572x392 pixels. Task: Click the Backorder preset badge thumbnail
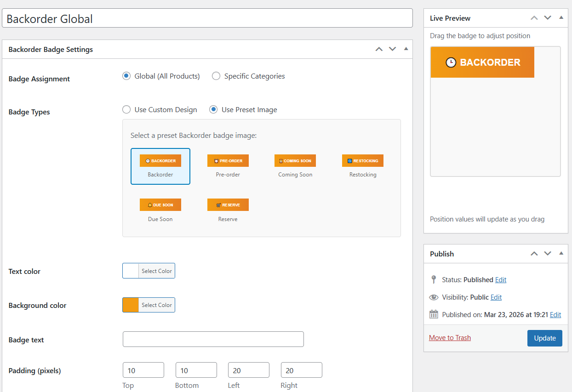(x=160, y=160)
